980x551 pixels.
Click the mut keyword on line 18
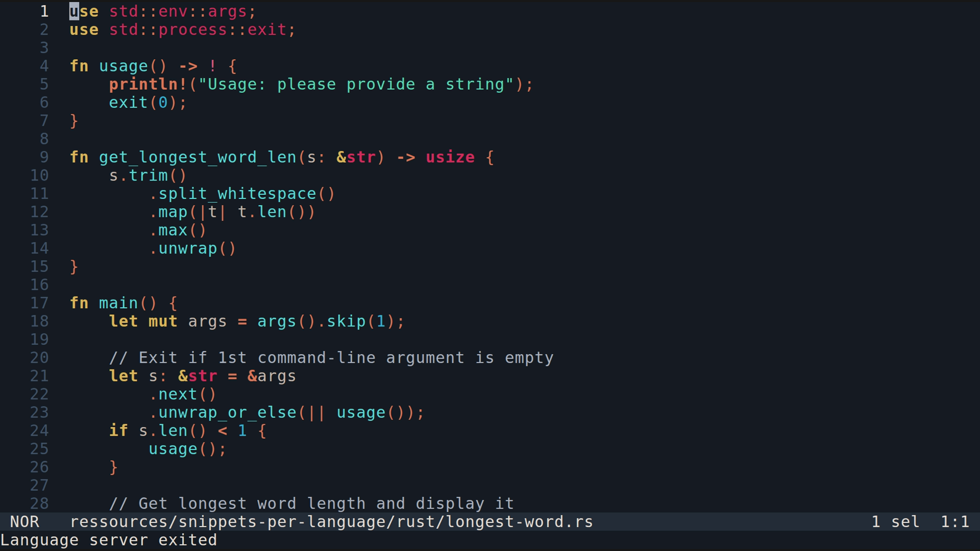point(163,321)
